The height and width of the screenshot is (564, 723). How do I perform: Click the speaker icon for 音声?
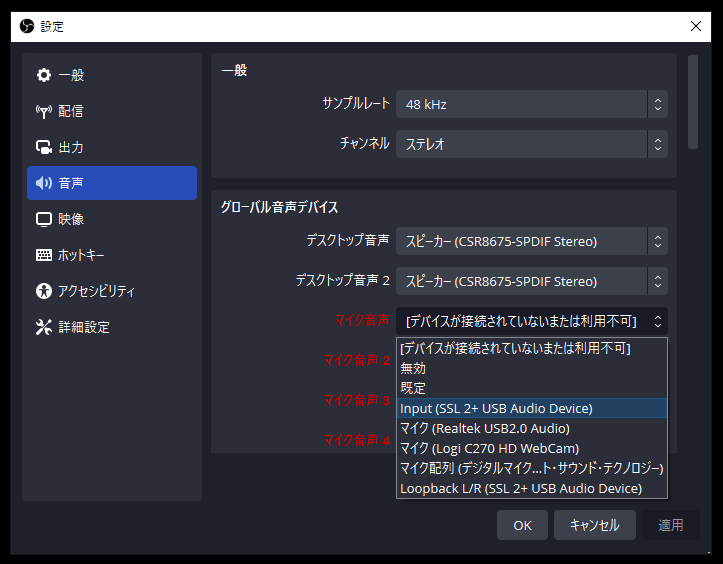tap(44, 183)
